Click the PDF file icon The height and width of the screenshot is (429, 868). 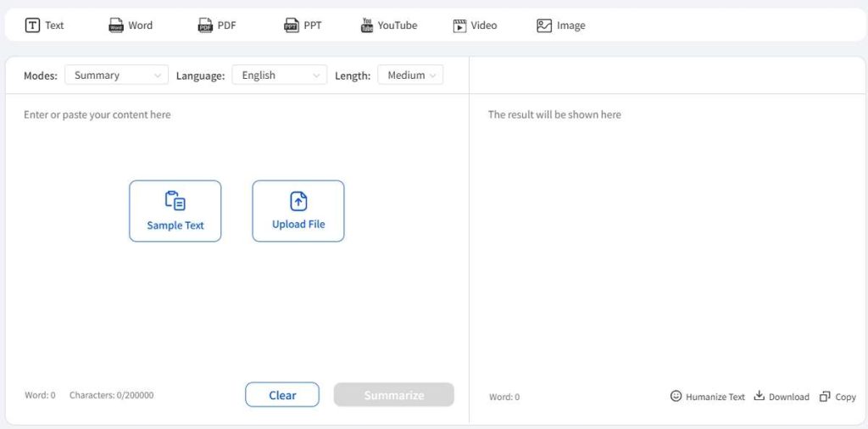click(x=205, y=25)
